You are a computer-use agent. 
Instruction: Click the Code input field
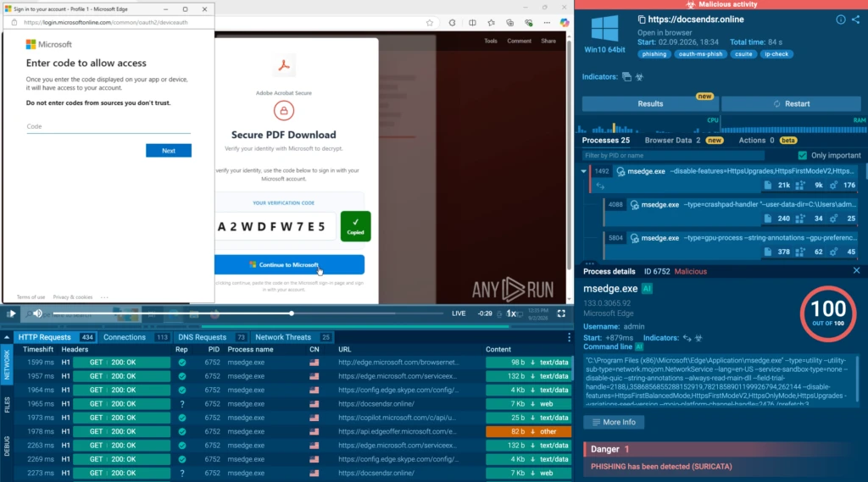108,127
